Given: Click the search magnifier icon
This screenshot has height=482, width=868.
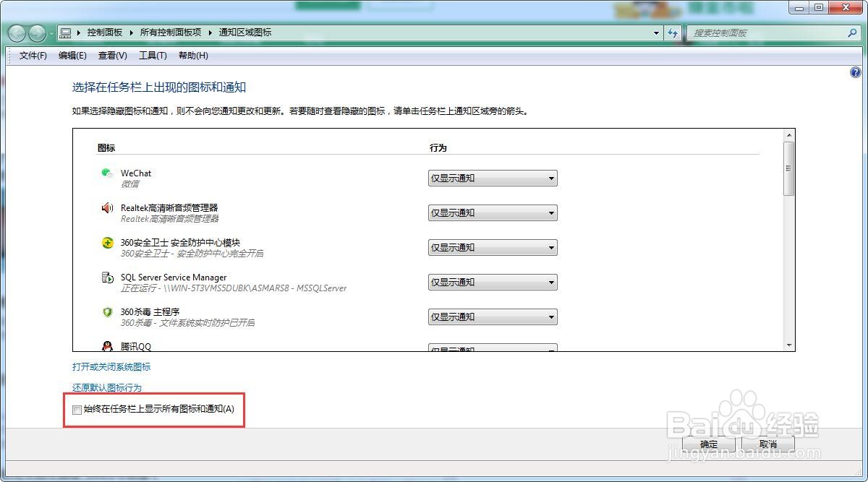Looking at the screenshot, I should tap(851, 33).
